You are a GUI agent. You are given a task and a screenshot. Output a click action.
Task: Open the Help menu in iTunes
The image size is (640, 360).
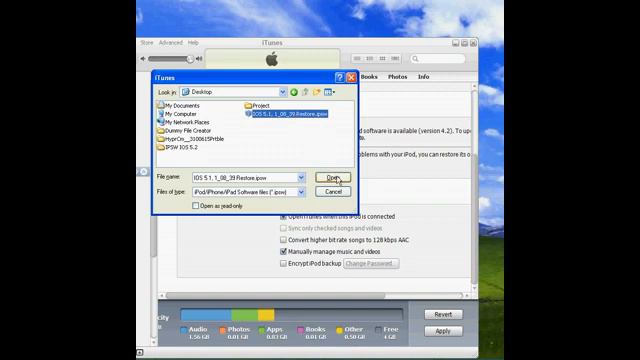pos(193,42)
